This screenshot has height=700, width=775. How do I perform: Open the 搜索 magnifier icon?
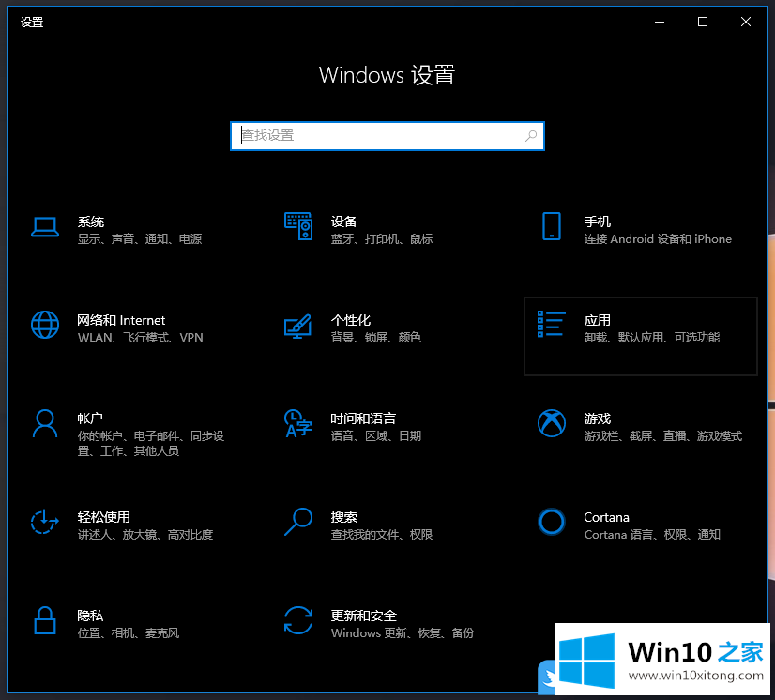[298, 522]
